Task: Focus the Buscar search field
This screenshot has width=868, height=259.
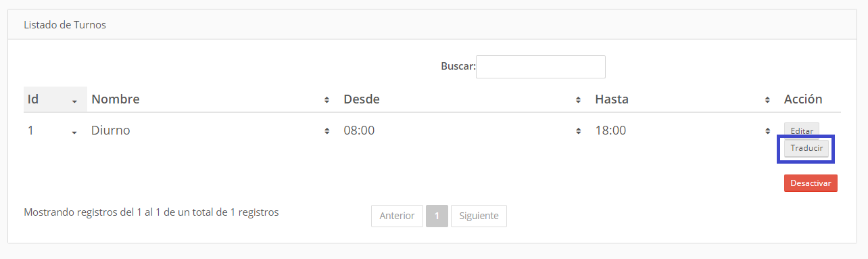Action: tap(540, 67)
